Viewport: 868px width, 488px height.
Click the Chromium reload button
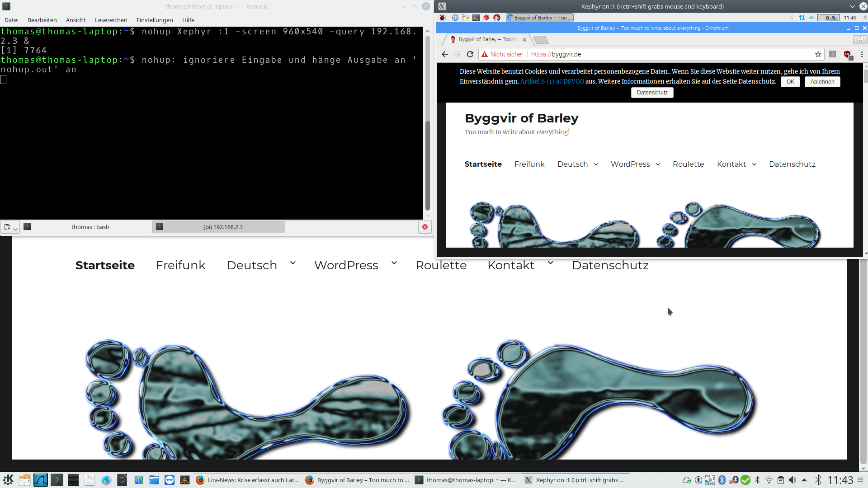pos(470,54)
